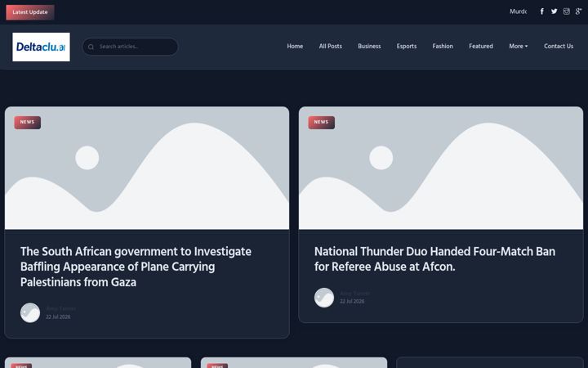Open the Esports category

coord(407,46)
